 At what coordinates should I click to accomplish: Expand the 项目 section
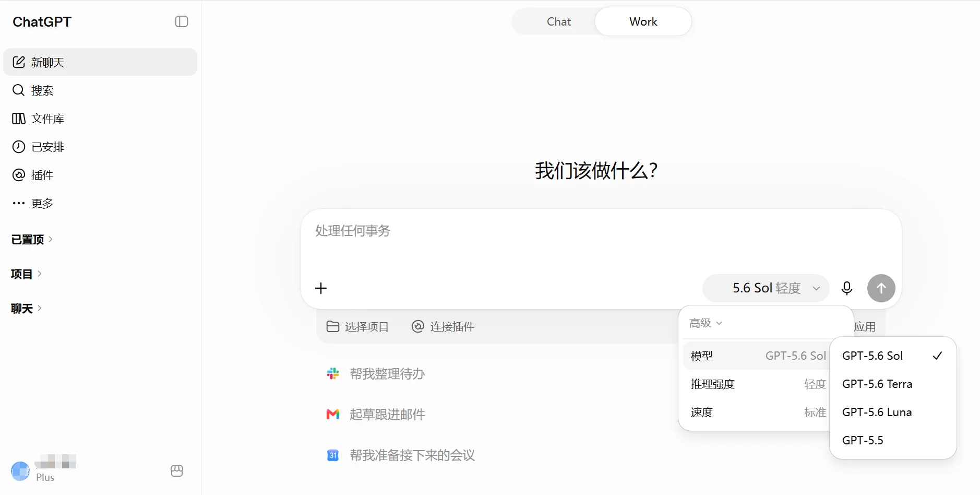pyautogui.click(x=26, y=274)
